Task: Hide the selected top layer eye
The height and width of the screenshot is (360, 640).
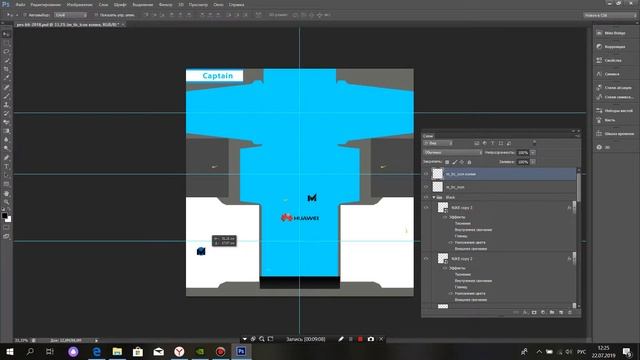Action: pos(426,174)
